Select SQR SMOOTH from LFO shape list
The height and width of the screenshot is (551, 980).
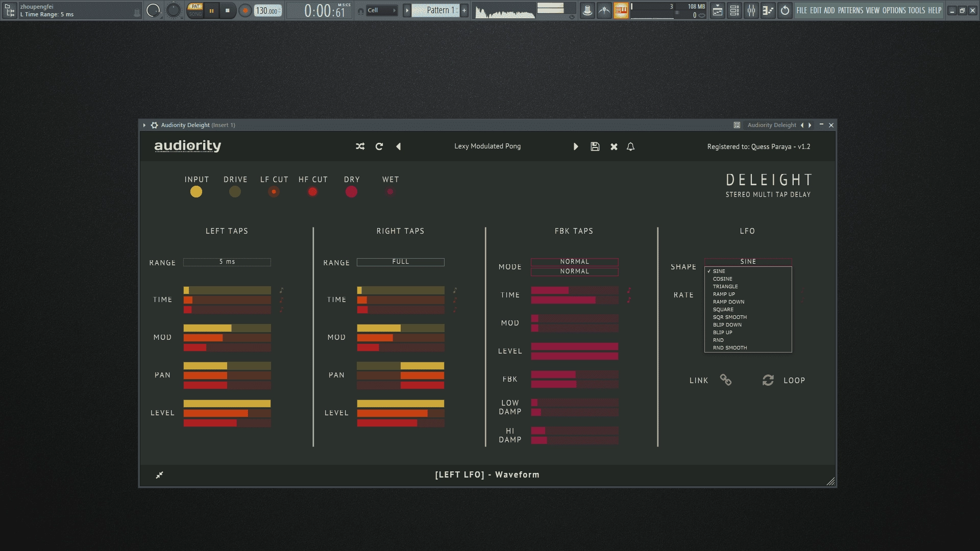point(748,317)
